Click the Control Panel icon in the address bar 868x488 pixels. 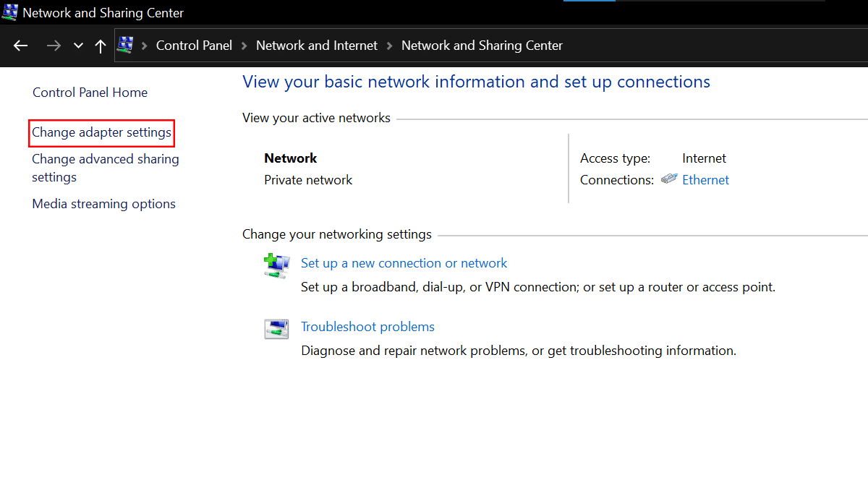125,46
